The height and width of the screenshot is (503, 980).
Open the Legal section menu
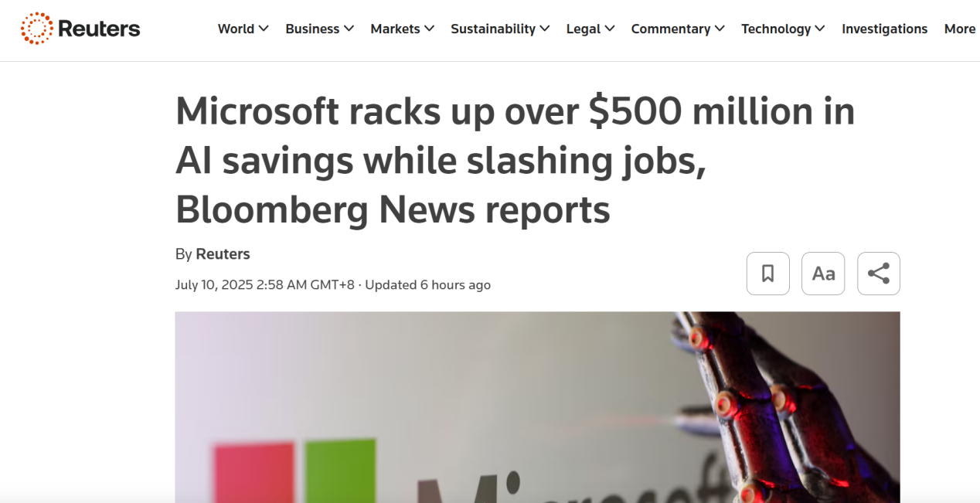(x=590, y=29)
